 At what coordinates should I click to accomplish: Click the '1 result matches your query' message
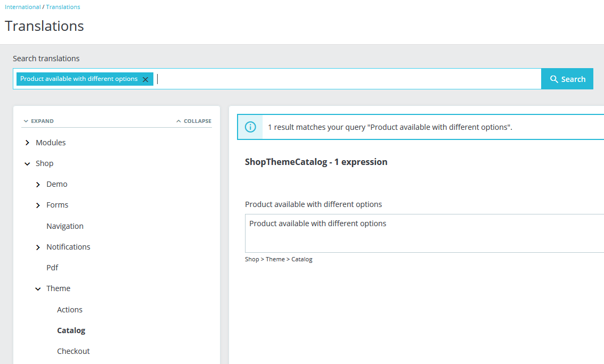390,127
